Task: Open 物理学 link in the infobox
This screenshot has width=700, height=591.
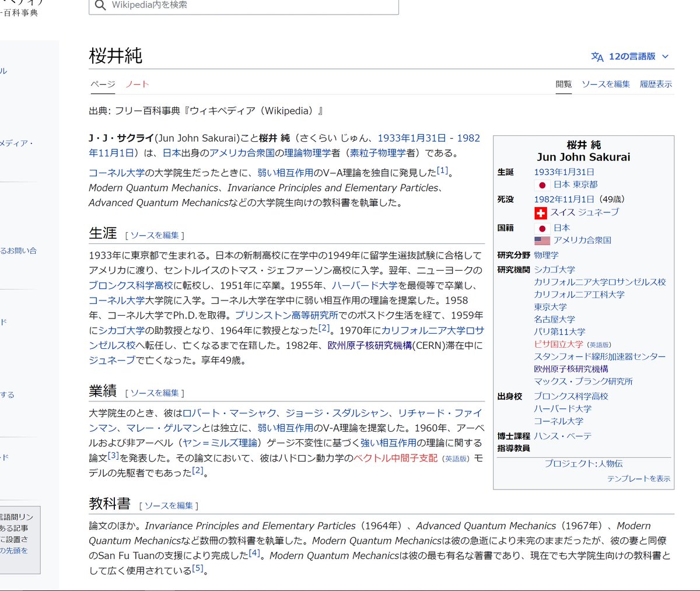Action: (x=546, y=255)
